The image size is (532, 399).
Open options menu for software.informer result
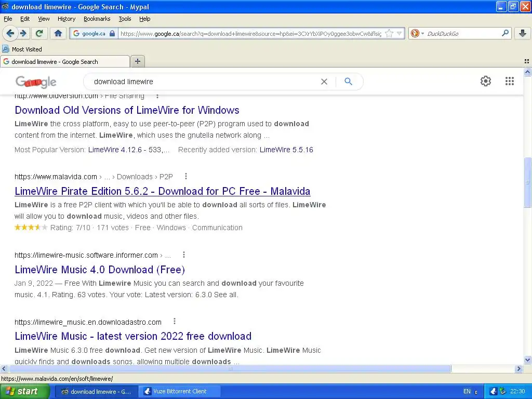click(x=183, y=255)
